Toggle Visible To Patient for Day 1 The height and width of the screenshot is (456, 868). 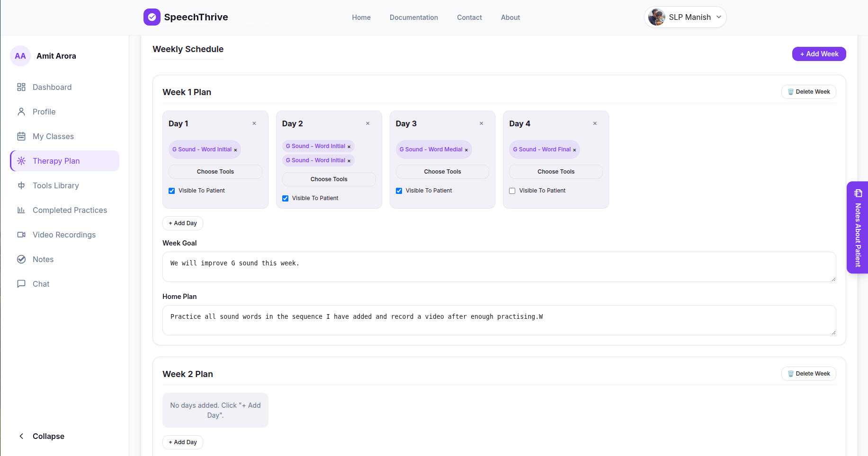(x=172, y=191)
